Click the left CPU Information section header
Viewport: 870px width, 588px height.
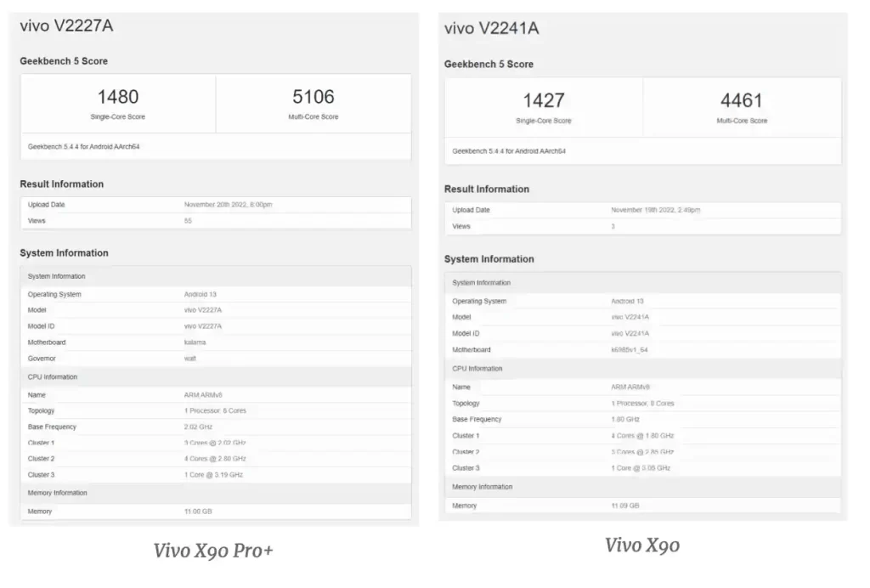point(216,376)
